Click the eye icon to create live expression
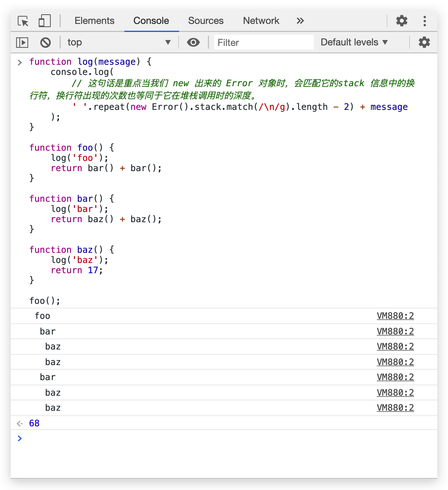Image resolution: width=448 pixels, height=490 pixels. [x=193, y=42]
